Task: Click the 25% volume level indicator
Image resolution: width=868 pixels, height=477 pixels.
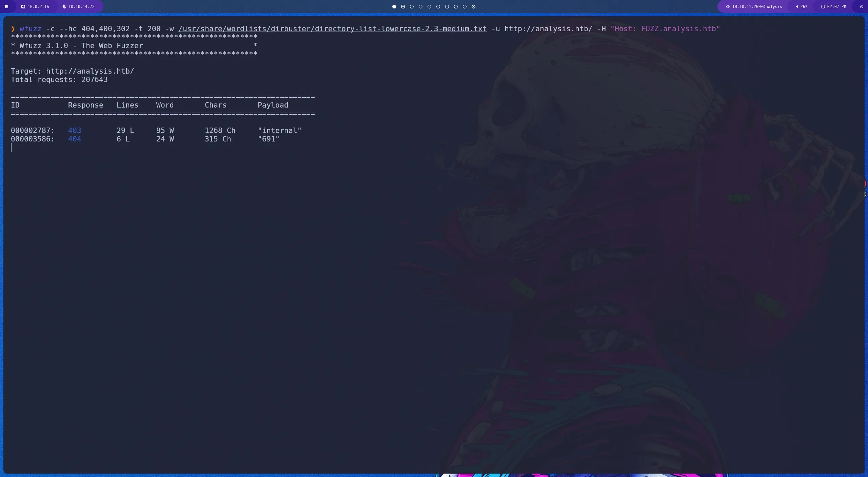Action: [x=804, y=6]
